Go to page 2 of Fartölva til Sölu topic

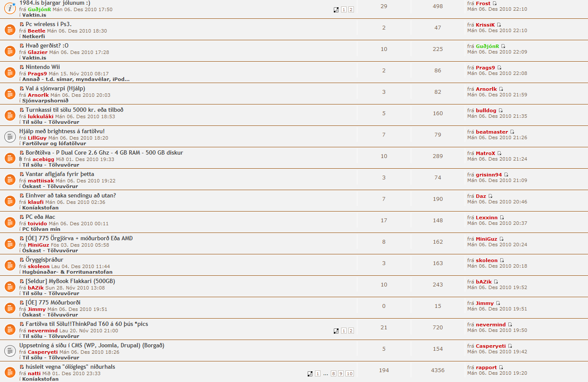point(351,331)
